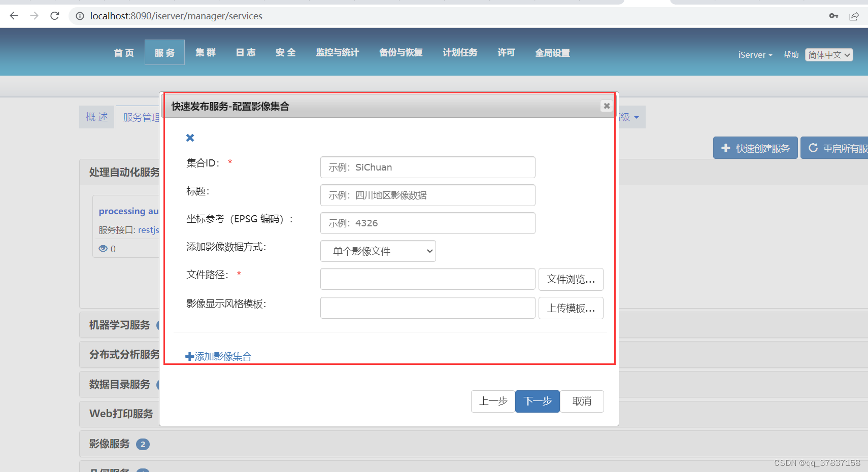The width and height of the screenshot is (868, 472).
Task: Open the 日志 menu item
Action: point(246,53)
